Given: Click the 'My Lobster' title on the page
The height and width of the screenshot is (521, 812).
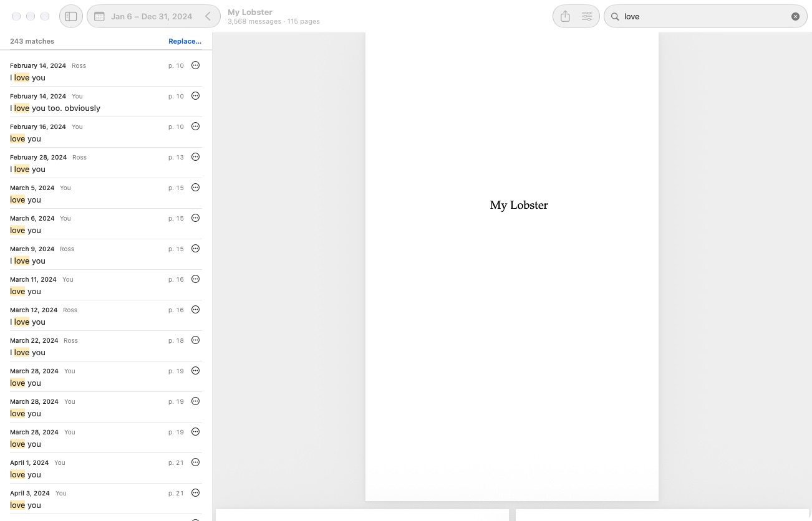Looking at the screenshot, I should pyautogui.click(x=519, y=205).
